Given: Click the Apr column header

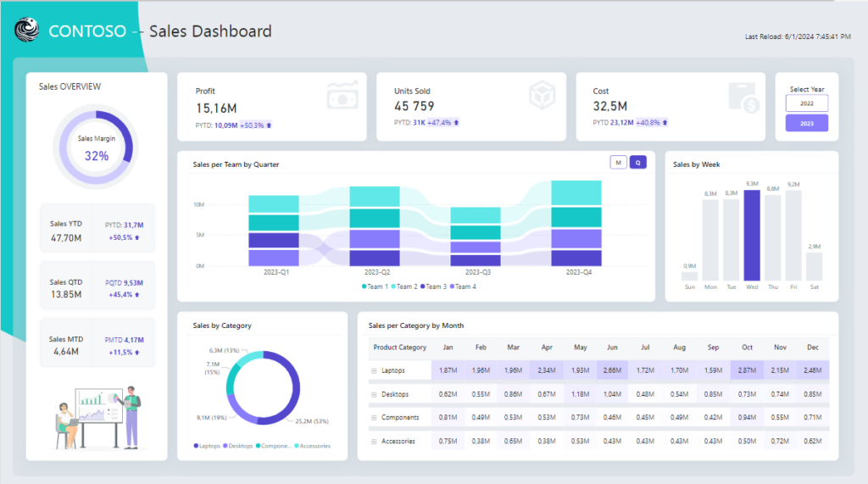Looking at the screenshot, I should pyautogui.click(x=547, y=348).
